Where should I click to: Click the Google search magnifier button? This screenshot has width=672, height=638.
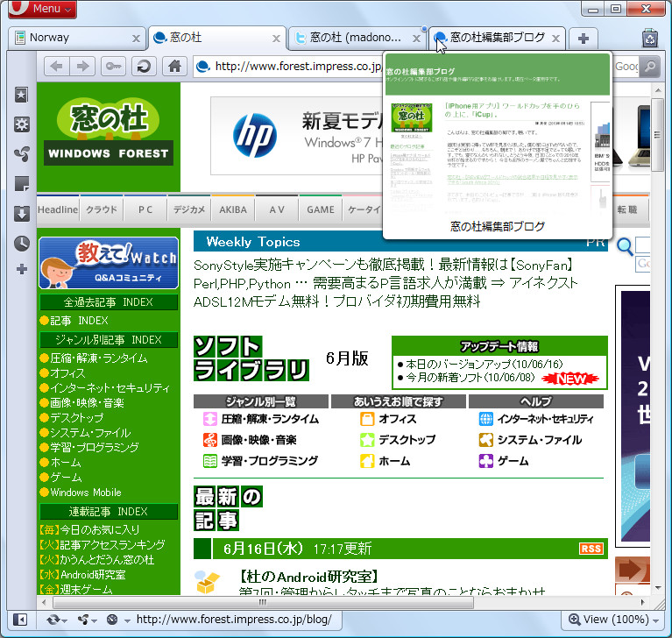pyautogui.click(x=650, y=67)
